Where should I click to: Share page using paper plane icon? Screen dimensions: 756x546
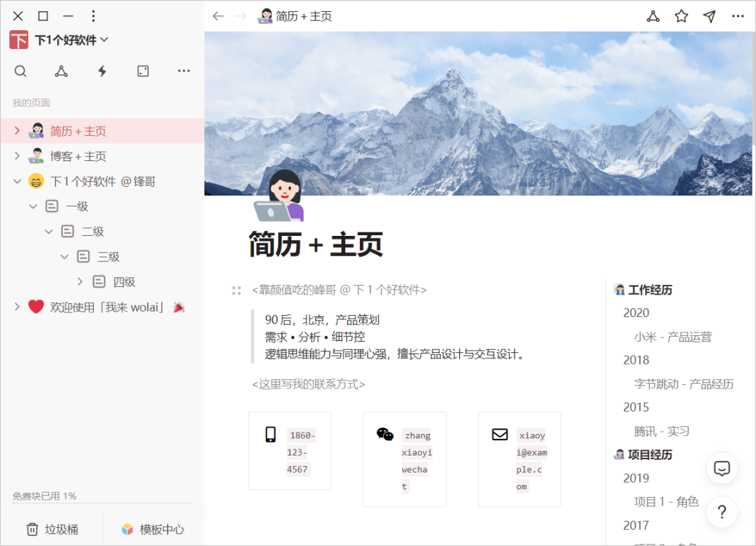709,16
